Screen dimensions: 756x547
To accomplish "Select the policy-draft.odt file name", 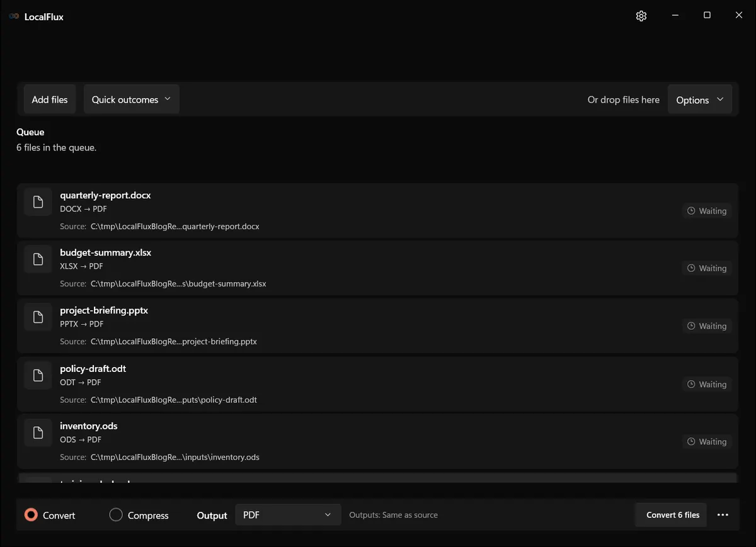I will (93, 368).
